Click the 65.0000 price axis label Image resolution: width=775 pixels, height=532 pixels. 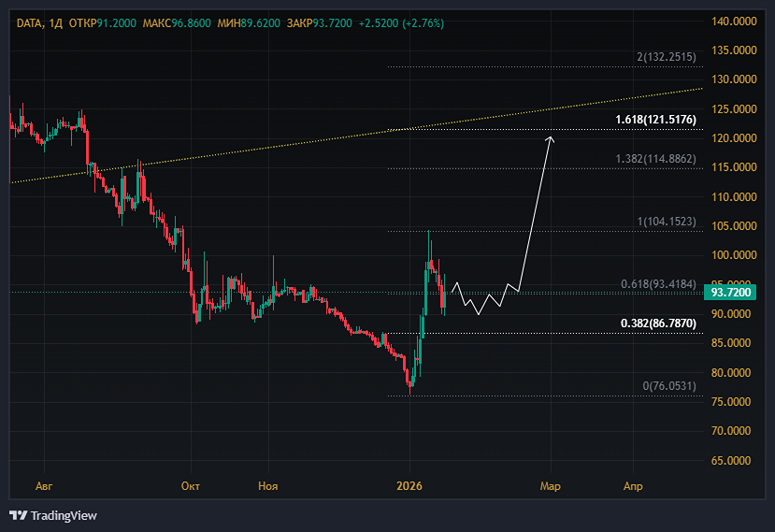pyautogui.click(x=731, y=461)
